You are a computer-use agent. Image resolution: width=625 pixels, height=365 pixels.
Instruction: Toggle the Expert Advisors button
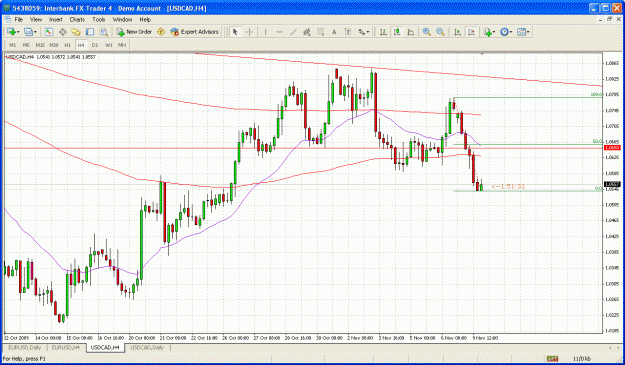click(x=195, y=32)
